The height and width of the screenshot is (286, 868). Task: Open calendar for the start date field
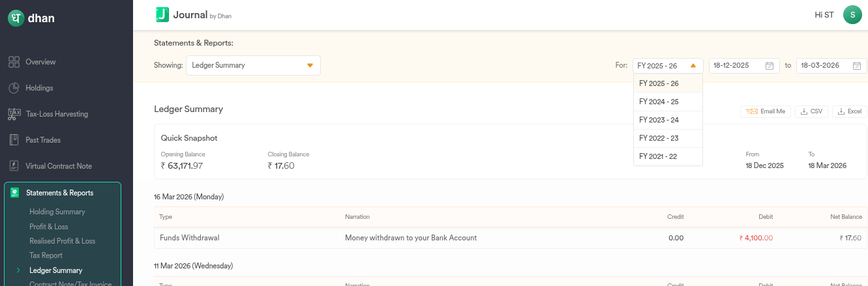[x=769, y=66]
